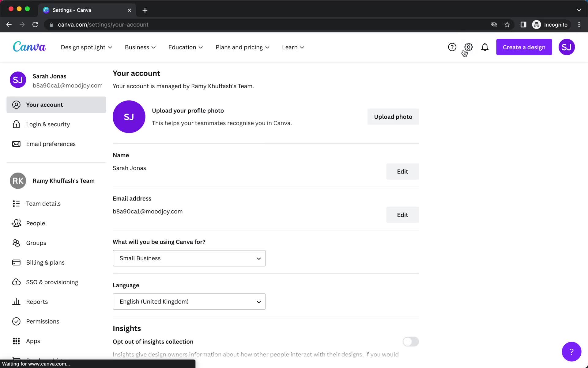Open the Small Business usage dropdown

(189, 258)
